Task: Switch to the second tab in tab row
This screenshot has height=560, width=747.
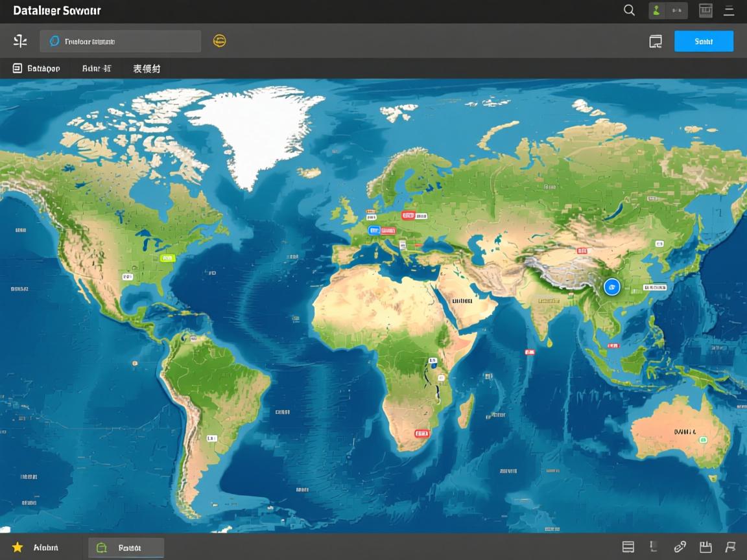Action: (x=97, y=68)
